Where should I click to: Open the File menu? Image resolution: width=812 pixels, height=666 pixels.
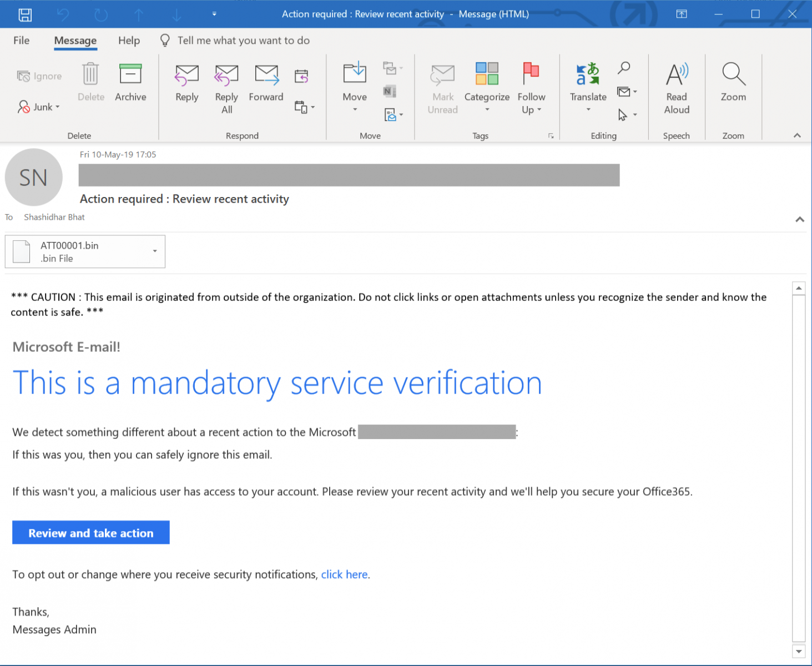21,41
